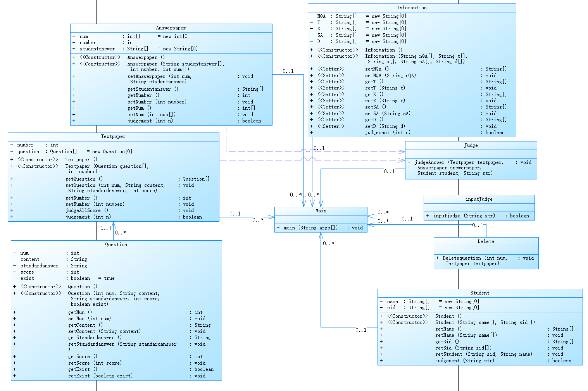Select "judgement (int n)" in Information class
The height and width of the screenshot is (391, 588).
click(388, 133)
